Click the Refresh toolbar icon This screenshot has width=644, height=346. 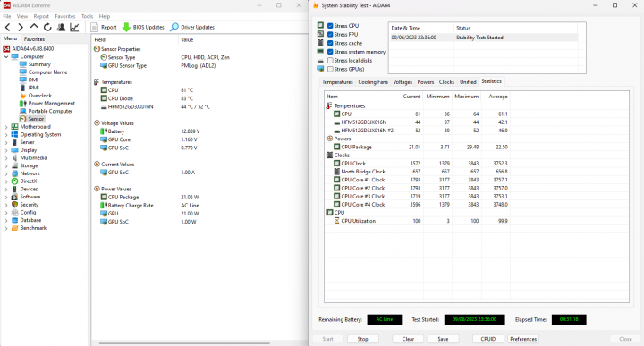(x=47, y=27)
